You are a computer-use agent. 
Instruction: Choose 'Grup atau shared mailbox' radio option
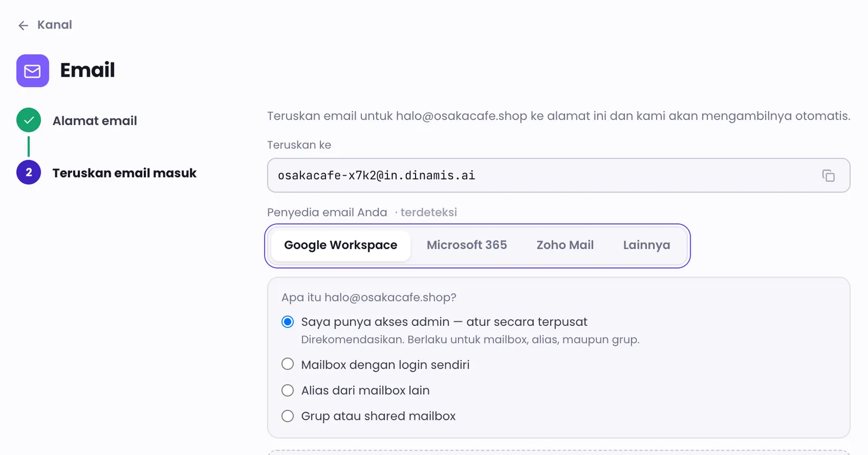[x=288, y=416]
